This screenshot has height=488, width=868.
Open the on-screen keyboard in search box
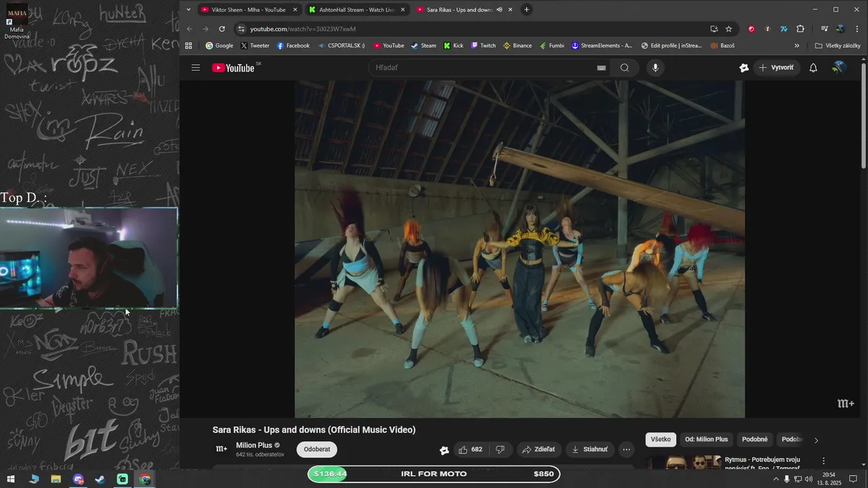coord(601,68)
